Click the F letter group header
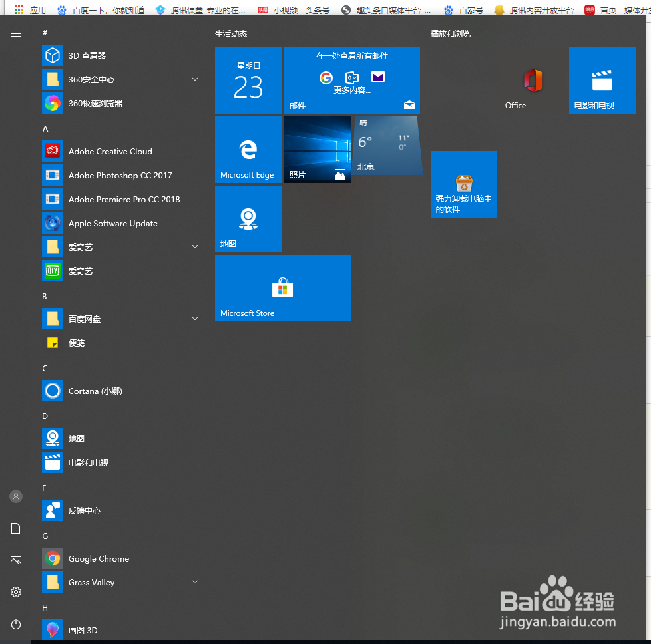 (44, 488)
